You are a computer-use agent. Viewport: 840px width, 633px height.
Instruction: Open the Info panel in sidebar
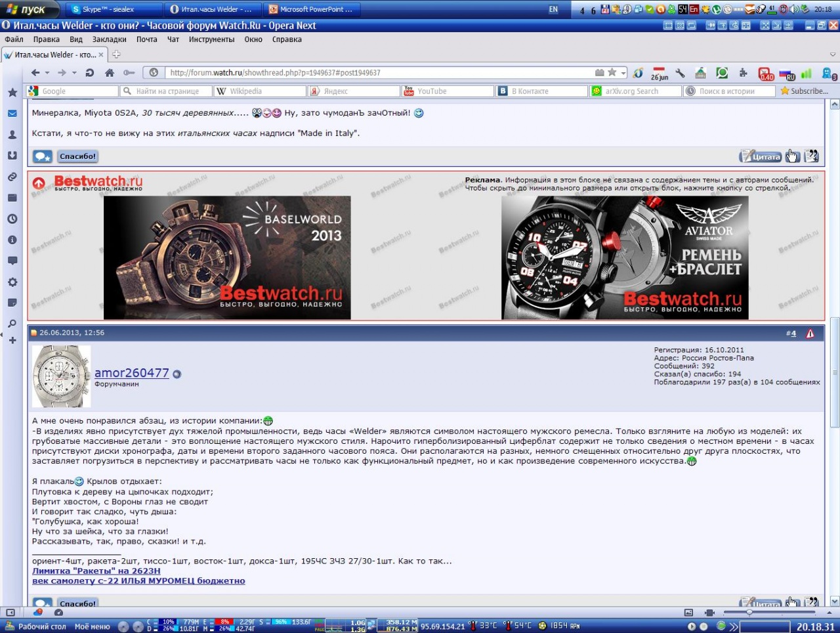tap(12, 240)
